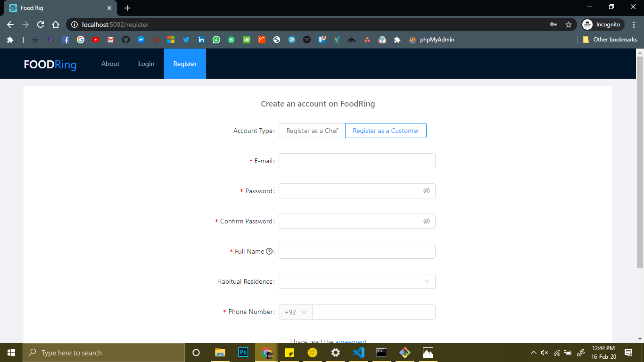Click the Password input field
Image resolution: width=644 pixels, height=362 pixels.
[357, 191]
